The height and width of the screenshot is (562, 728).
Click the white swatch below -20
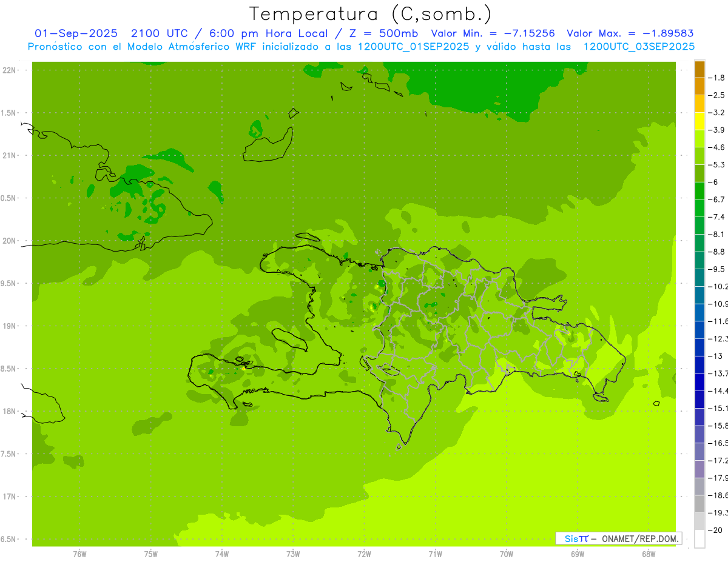(699, 538)
